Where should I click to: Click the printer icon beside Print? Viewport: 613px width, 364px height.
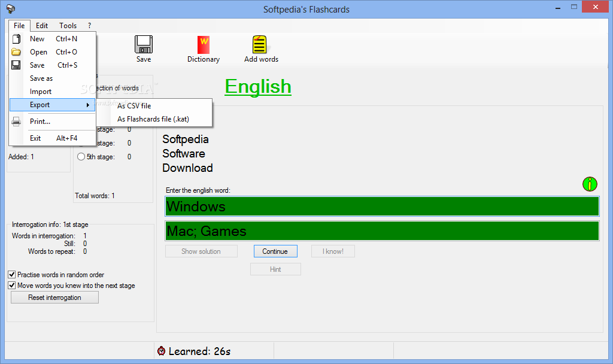pos(16,122)
